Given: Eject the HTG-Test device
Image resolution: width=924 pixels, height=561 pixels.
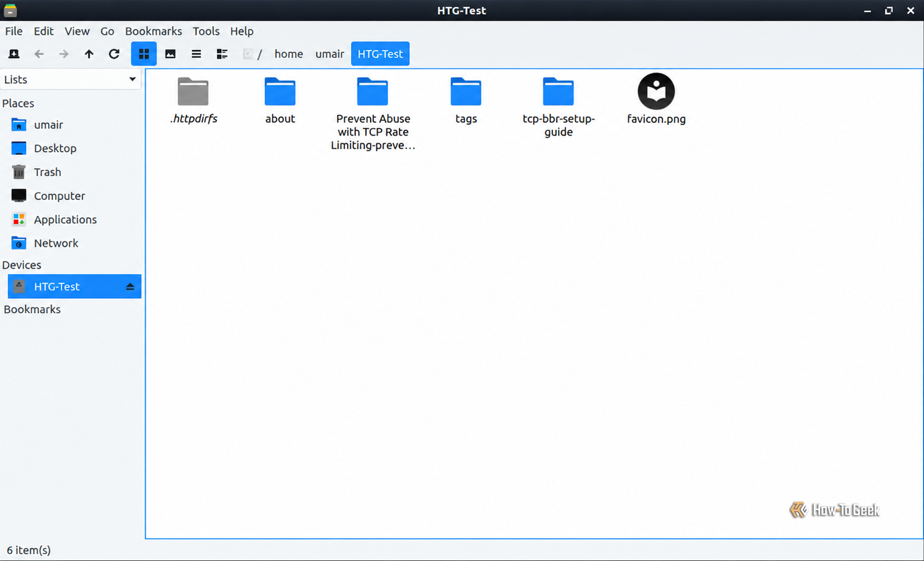Looking at the screenshot, I should 130,287.
